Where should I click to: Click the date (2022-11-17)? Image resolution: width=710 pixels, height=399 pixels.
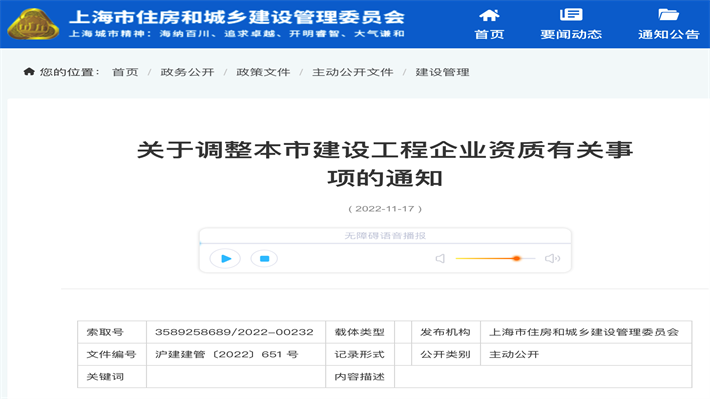click(385, 209)
